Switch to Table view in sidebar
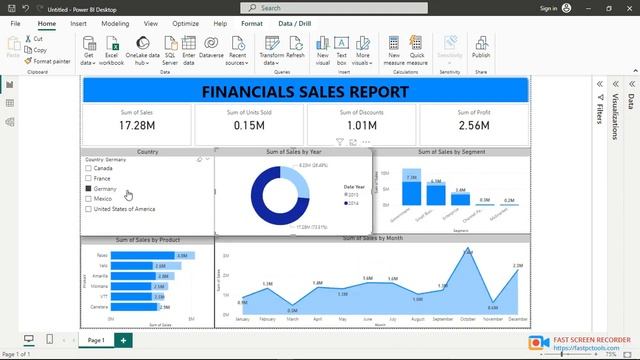Image resolution: width=640 pixels, height=360 pixels. [x=10, y=103]
